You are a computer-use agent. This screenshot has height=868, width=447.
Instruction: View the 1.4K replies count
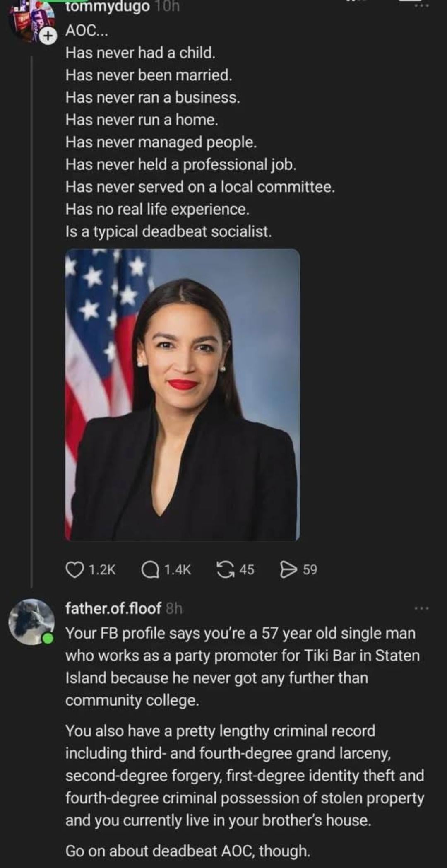pos(178,570)
